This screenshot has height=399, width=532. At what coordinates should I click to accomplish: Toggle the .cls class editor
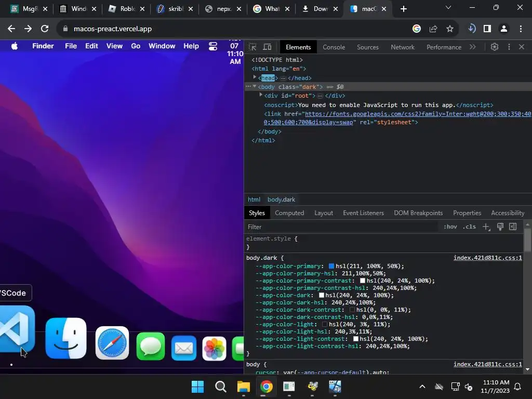[469, 227]
